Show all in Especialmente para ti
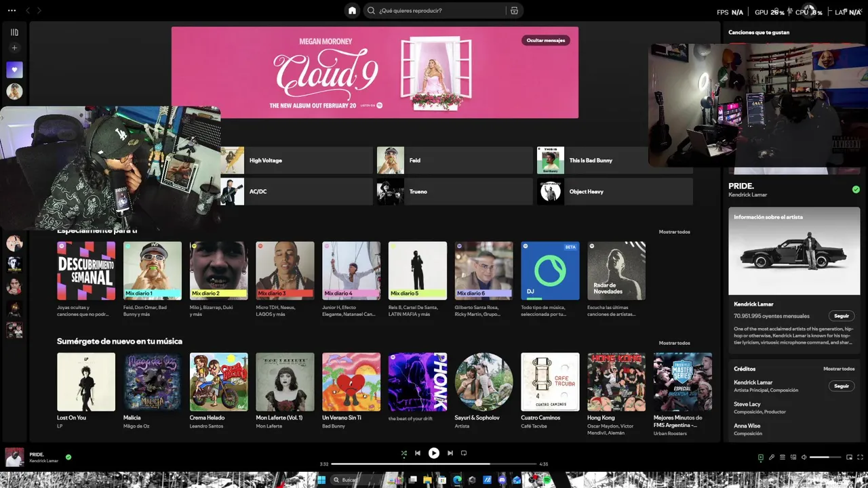The width and height of the screenshot is (868, 488). (x=675, y=232)
